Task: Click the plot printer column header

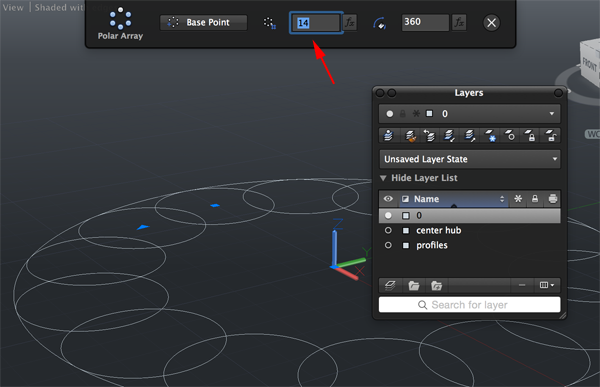Action: pyautogui.click(x=553, y=199)
